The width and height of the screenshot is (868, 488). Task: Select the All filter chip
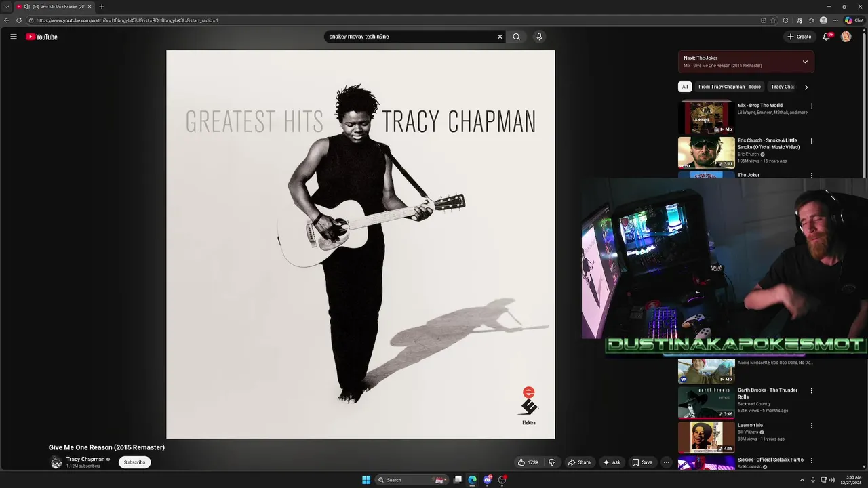[x=685, y=87]
